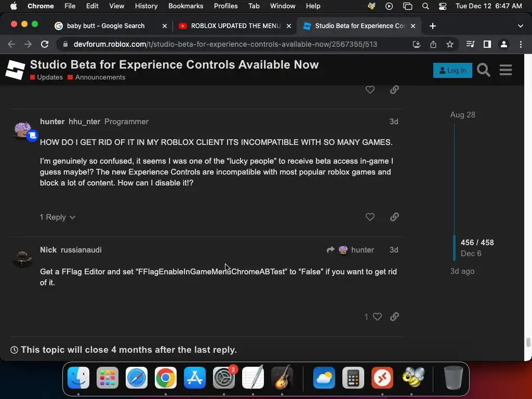Open the Bookmarks menu
Viewport: 532px width, 399px height.
coord(185,6)
